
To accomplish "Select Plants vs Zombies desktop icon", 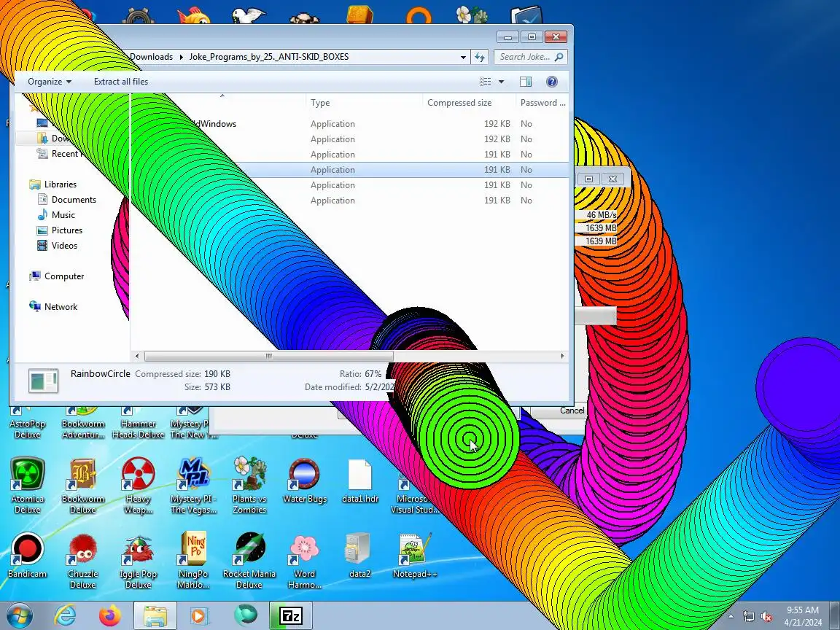I will [x=249, y=485].
